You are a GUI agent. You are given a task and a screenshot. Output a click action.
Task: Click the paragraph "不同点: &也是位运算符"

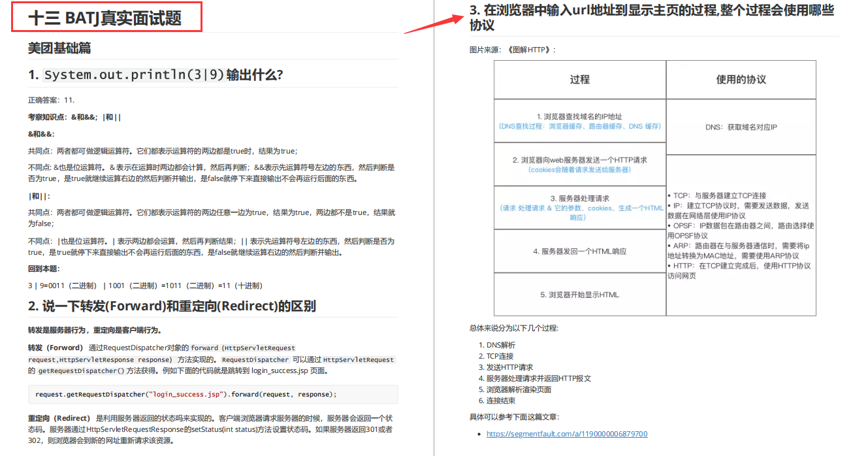(212, 173)
